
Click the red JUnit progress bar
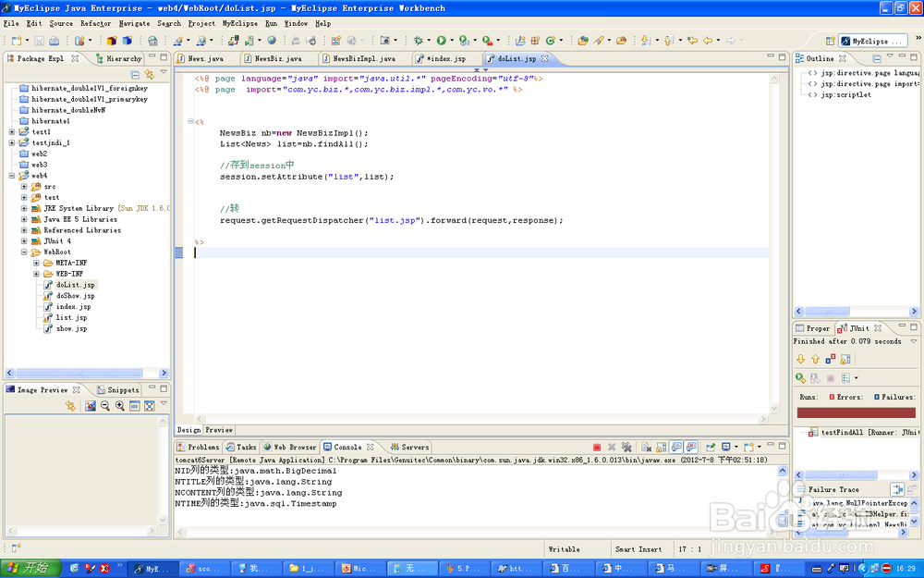point(857,412)
